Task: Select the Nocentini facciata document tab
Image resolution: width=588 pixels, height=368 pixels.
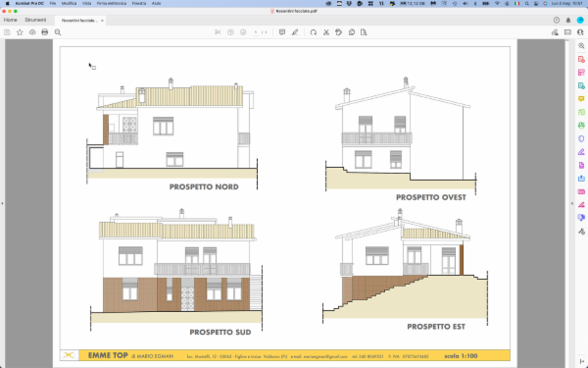Action: [79, 21]
